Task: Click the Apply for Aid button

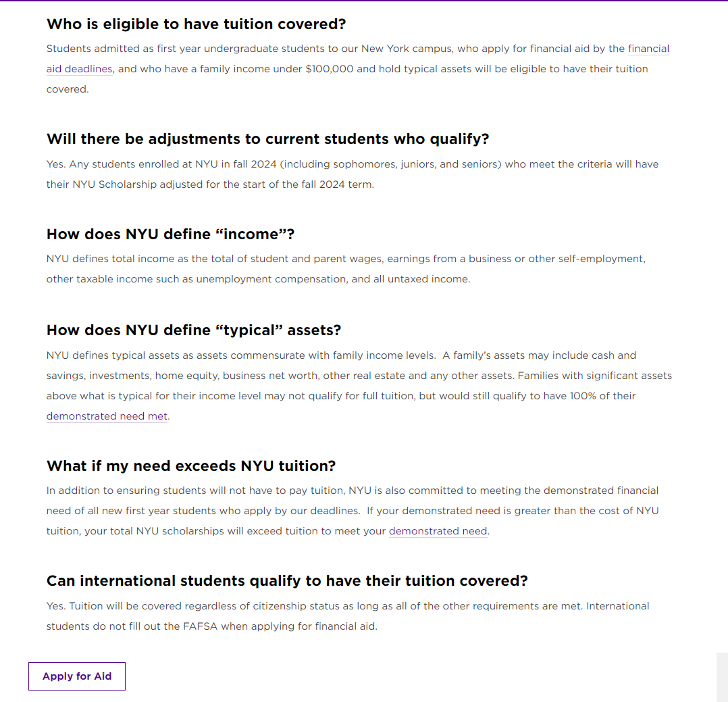Action: [x=76, y=676]
